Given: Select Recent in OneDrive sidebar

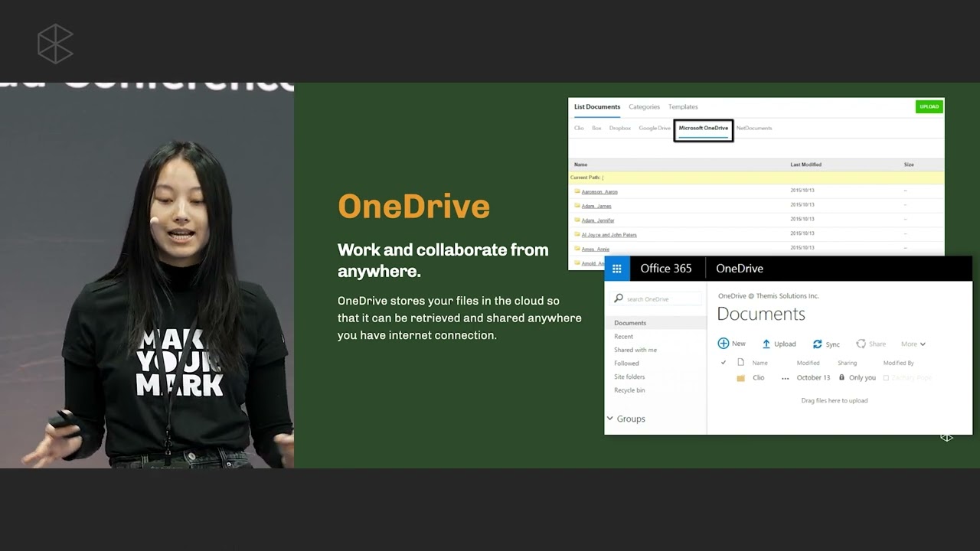Looking at the screenshot, I should tap(623, 337).
